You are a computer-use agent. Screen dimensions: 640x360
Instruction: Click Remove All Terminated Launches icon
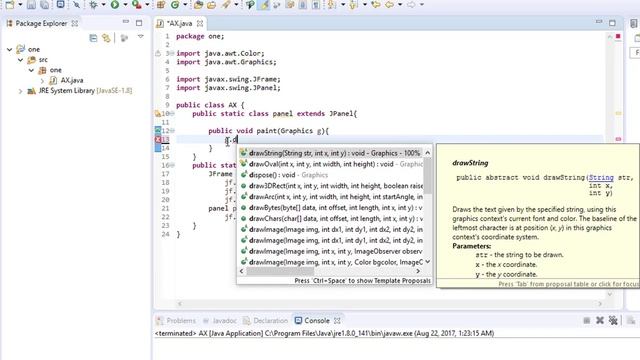pyautogui.click(x=613, y=321)
